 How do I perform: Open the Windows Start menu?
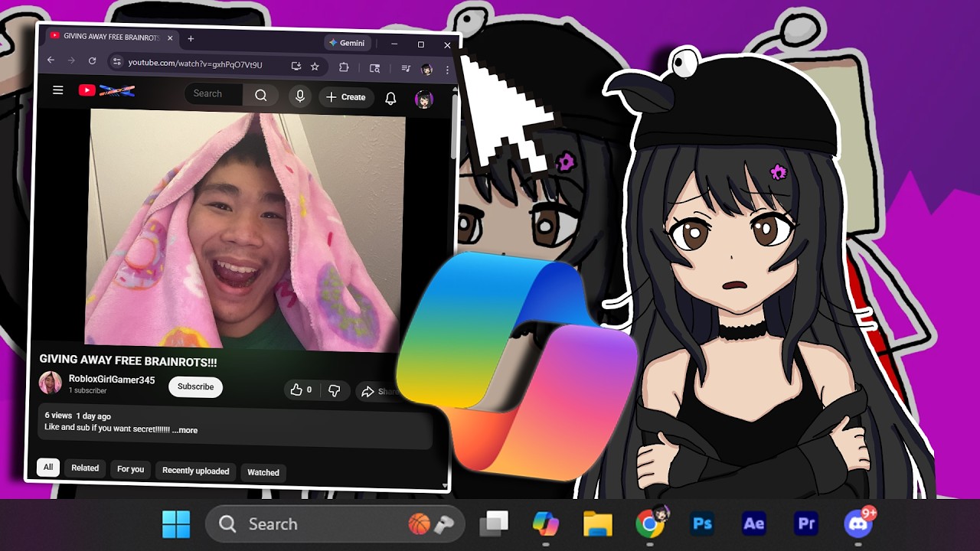coord(176,525)
